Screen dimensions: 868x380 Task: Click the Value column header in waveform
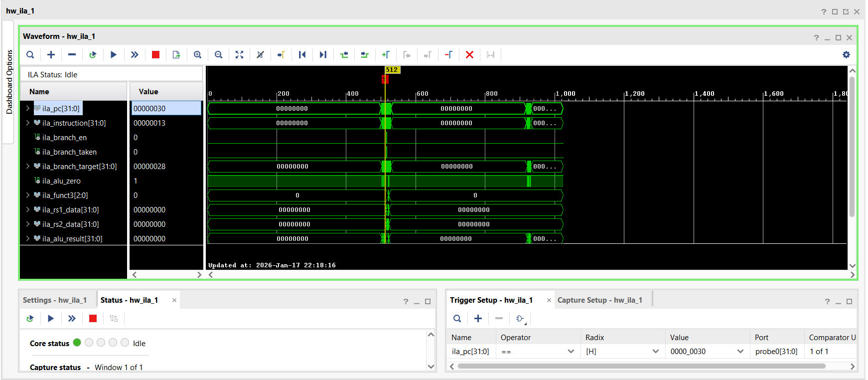click(166, 92)
